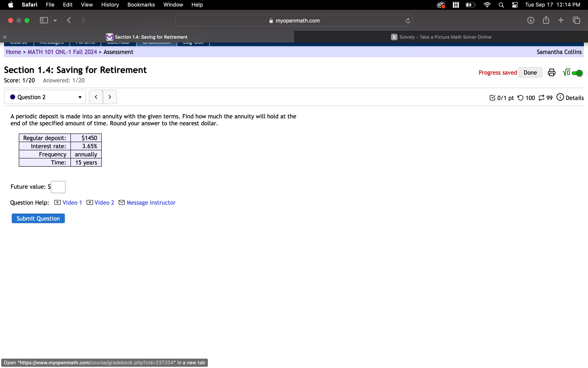Click the $1450 deposit cell
The image size is (588, 368).
click(86, 138)
